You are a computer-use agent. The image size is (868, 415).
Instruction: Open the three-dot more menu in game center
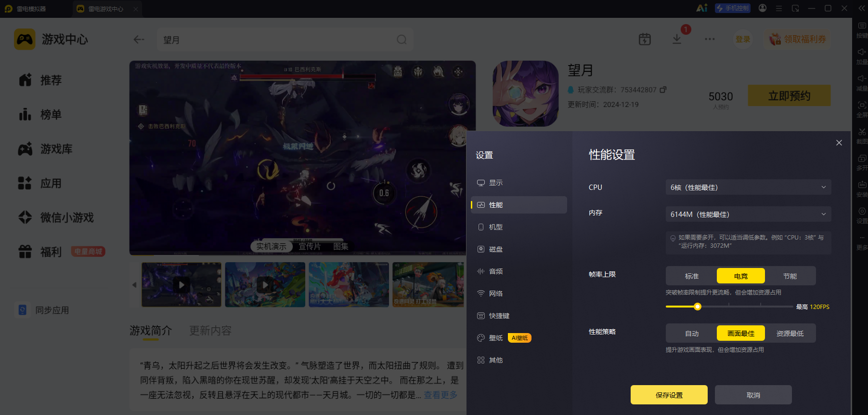(710, 39)
